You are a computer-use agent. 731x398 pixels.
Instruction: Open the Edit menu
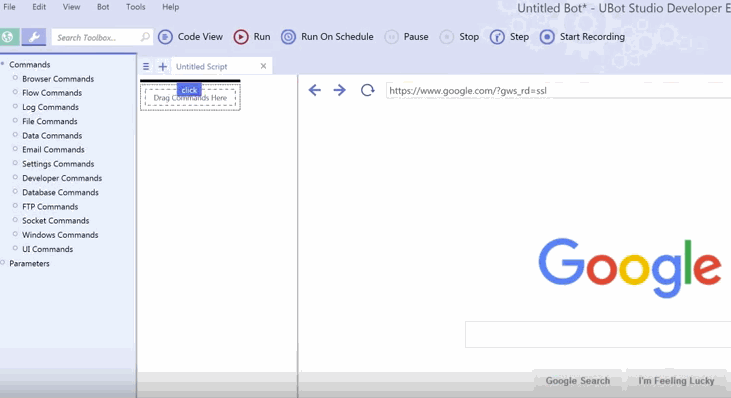coord(39,7)
